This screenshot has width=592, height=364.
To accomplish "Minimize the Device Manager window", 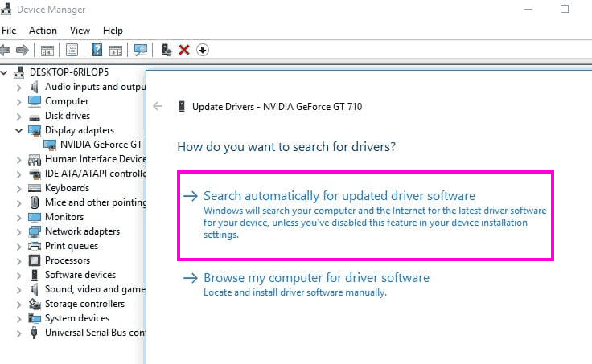I will click(528, 9).
